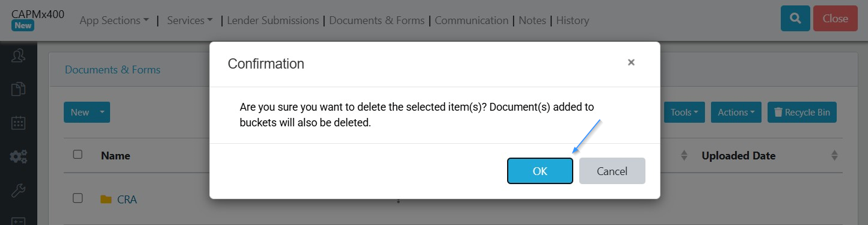Screen dimensions: 868x225
Task: Close the Confirmation dialog with X
Action: pyautogui.click(x=631, y=62)
